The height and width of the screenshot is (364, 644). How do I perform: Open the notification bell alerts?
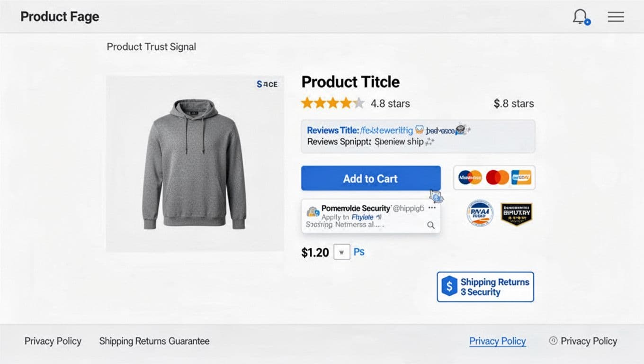click(x=580, y=17)
